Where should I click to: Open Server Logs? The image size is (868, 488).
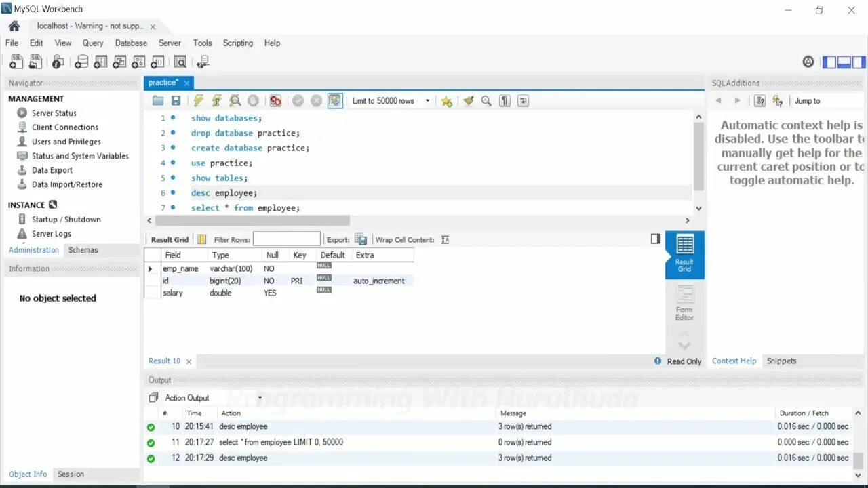coord(51,234)
